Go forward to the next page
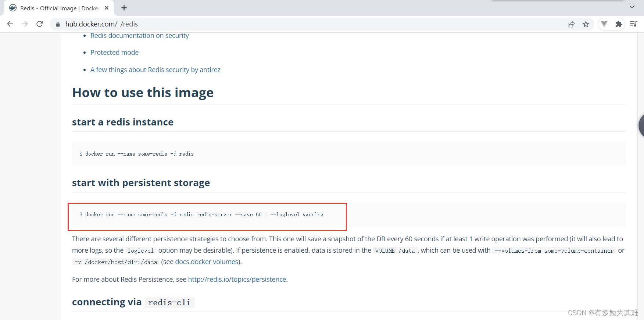Screen dimensions: 644x320 (25, 24)
